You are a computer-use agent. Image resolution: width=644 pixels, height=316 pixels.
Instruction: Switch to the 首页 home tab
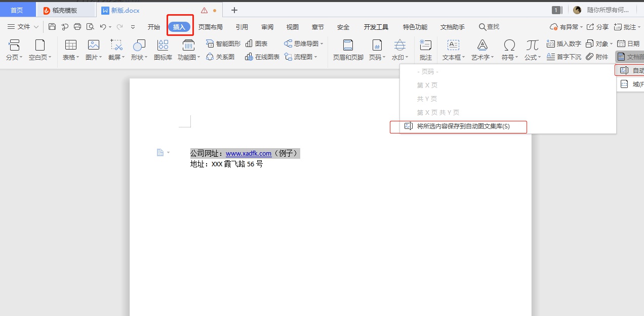(17, 10)
